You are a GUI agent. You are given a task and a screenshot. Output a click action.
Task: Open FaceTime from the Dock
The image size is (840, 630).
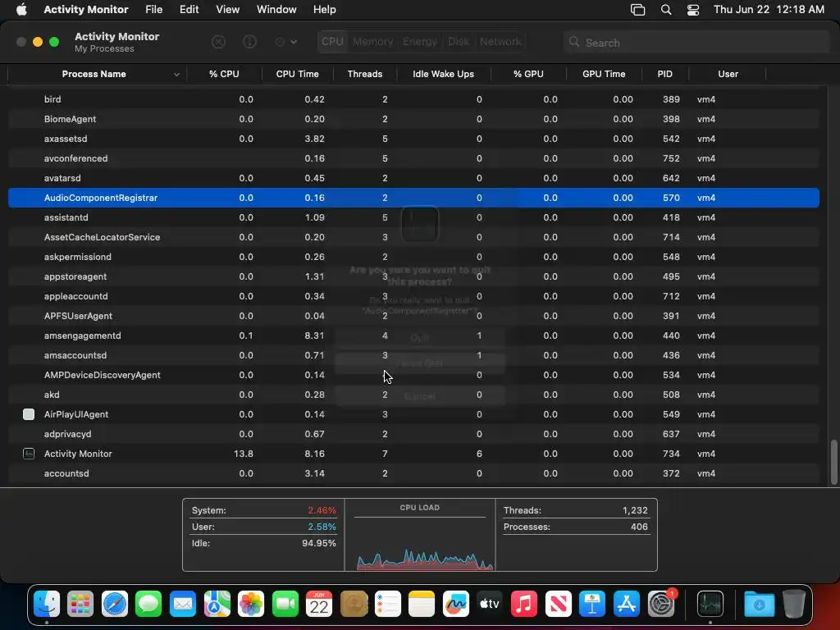point(285,605)
